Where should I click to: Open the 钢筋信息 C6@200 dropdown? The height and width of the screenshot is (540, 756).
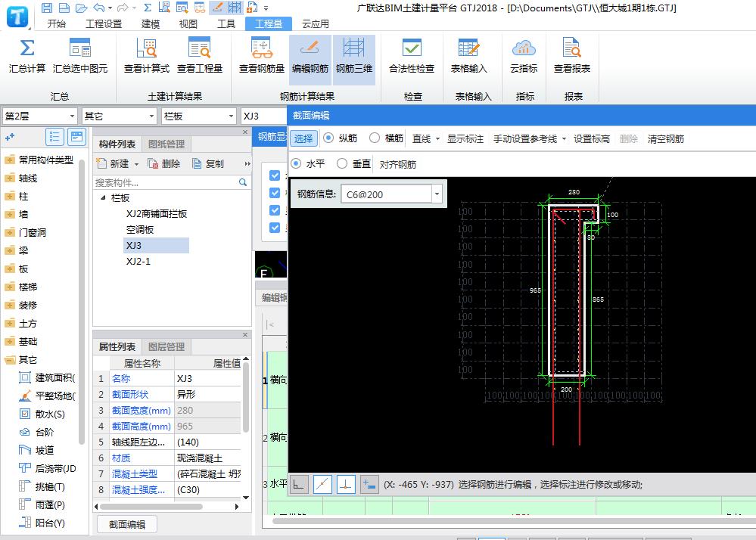[437, 194]
